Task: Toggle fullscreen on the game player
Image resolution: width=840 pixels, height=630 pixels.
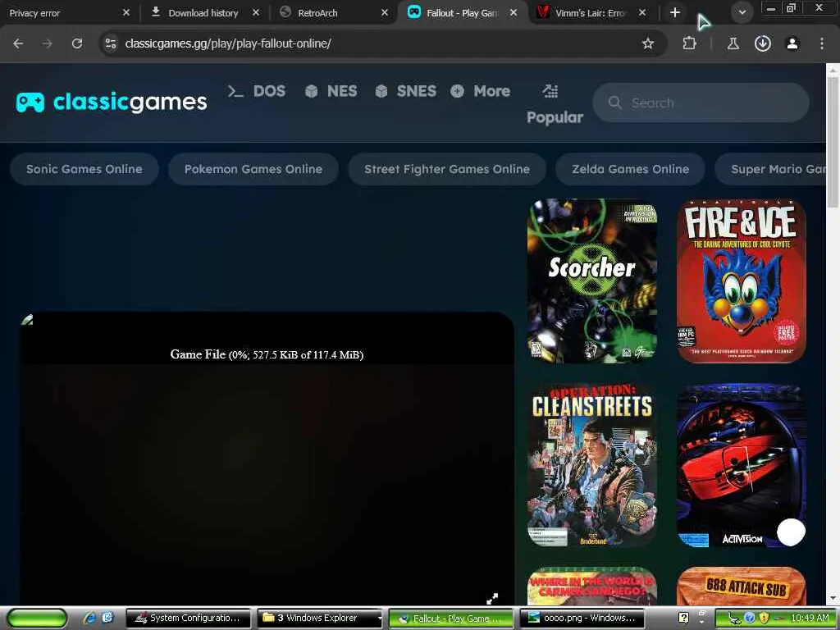Action: (492, 598)
